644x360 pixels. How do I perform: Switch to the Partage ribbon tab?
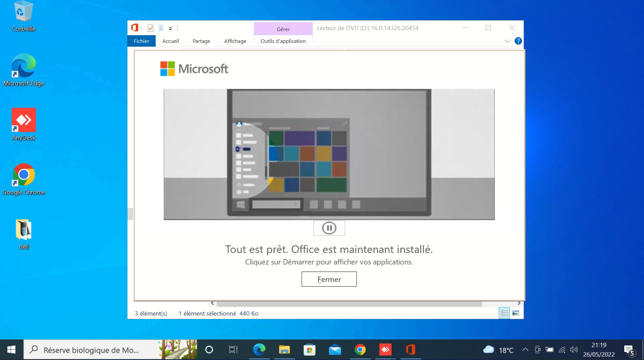click(x=201, y=41)
